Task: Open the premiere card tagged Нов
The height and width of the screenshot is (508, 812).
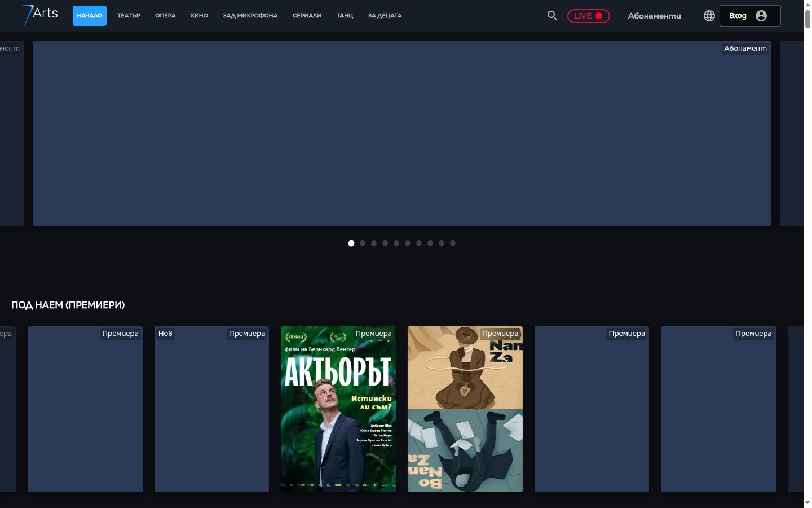Action: click(211, 409)
